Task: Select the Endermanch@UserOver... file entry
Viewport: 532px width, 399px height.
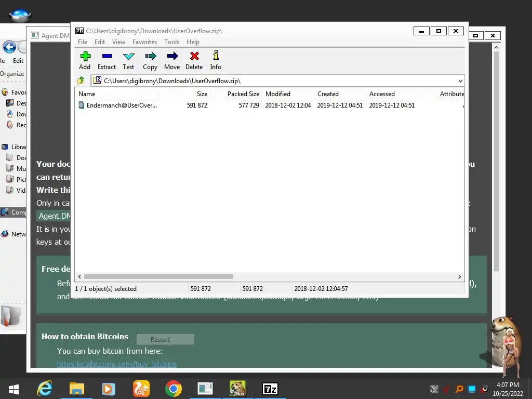Action: coord(118,105)
